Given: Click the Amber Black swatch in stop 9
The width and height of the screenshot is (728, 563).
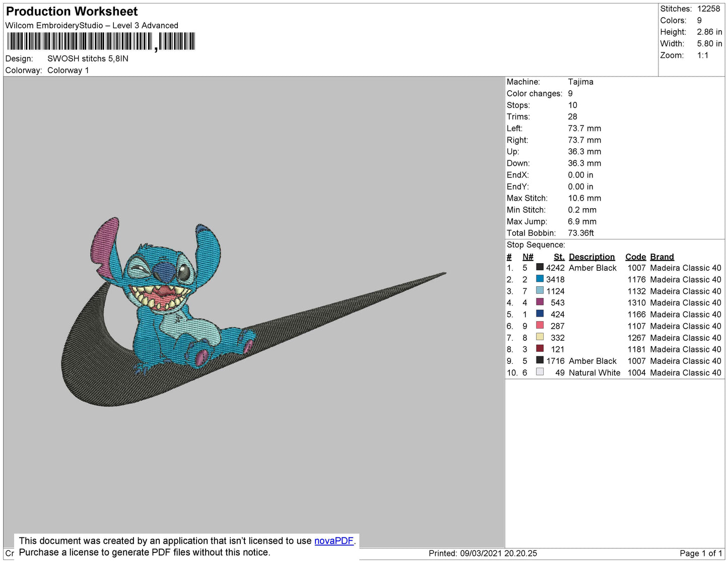Looking at the screenshot, I should pos(540,360).
